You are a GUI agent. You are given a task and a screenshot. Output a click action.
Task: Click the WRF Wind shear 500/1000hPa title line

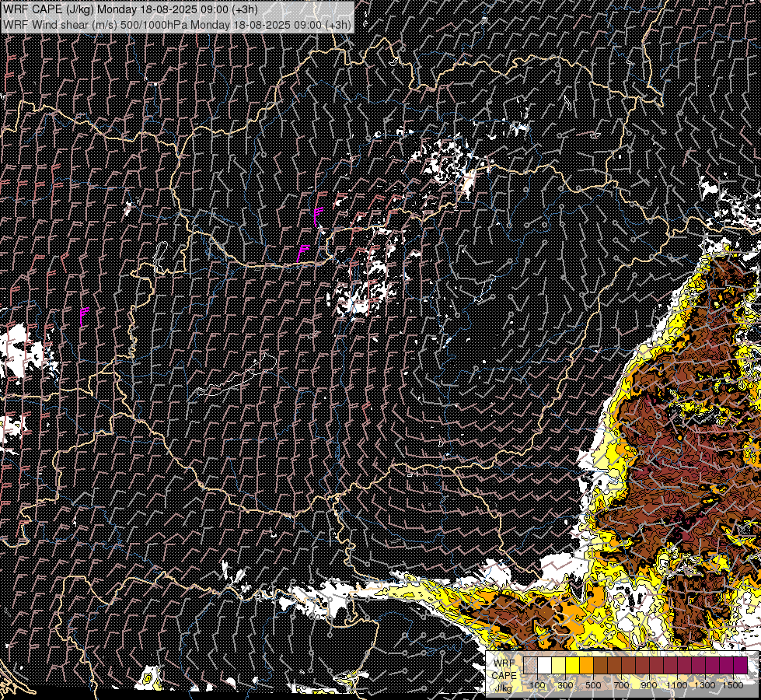177,25
